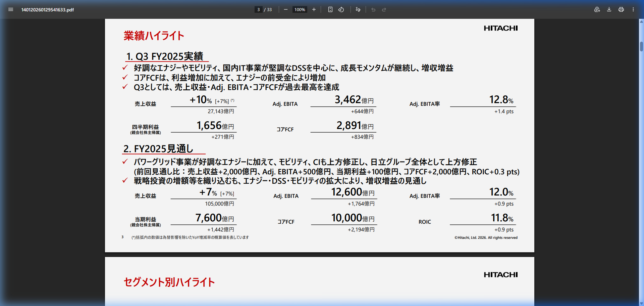This screenshot has width=644, height=306.
Task: Click the redo arrow in the toolbar
Action: coord(384,10)
